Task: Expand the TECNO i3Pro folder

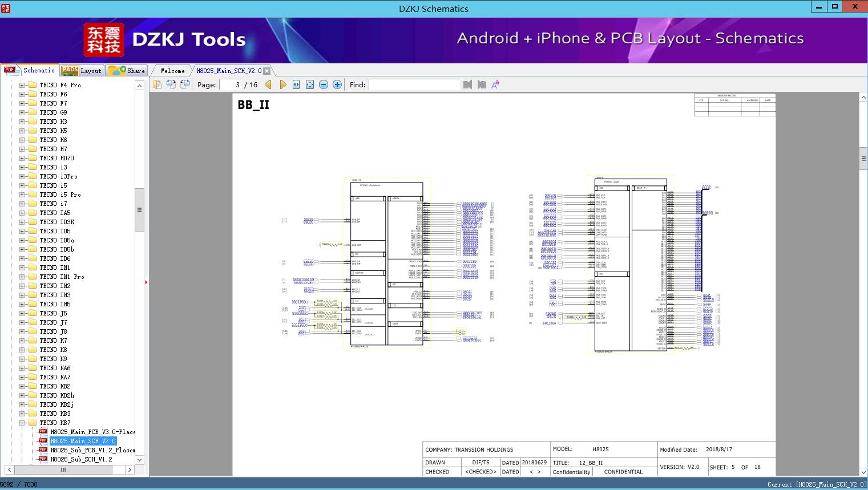Action: [x=22, y=176]
